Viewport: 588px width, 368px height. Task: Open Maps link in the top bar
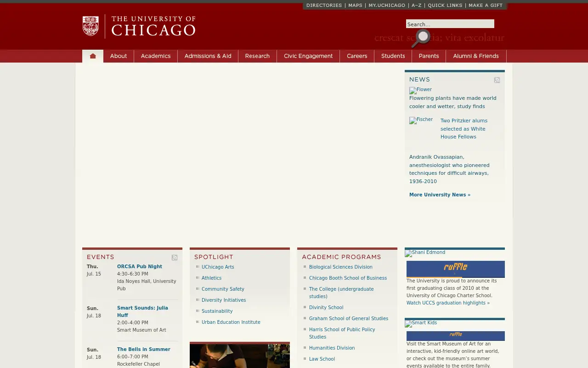click(x=355, y=6)
